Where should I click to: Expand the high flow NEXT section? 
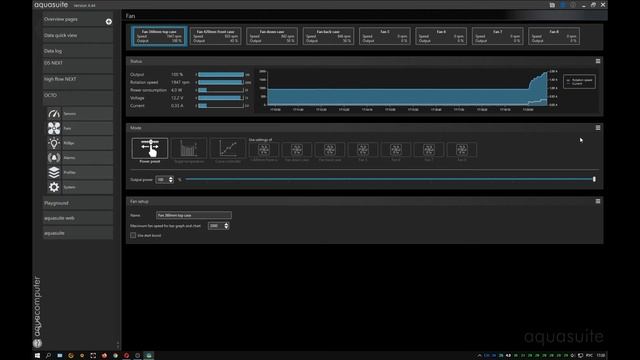pyautogui.click(x=78, y=81)
